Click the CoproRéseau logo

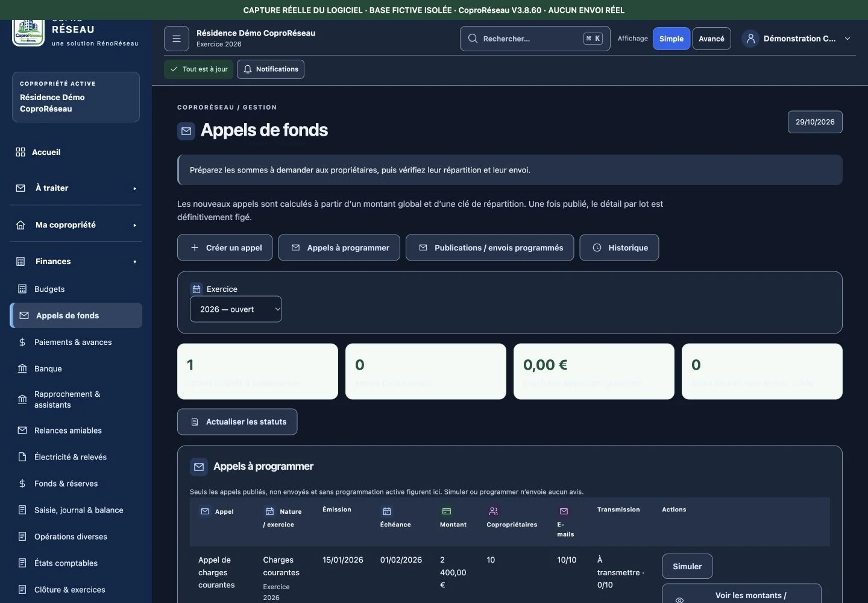pyautogui.click(x=28, y=33)
